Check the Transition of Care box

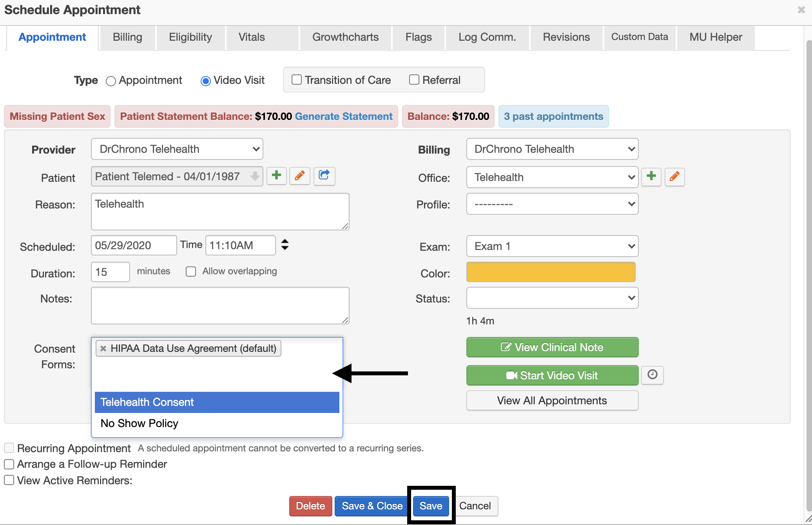point(297,80)
